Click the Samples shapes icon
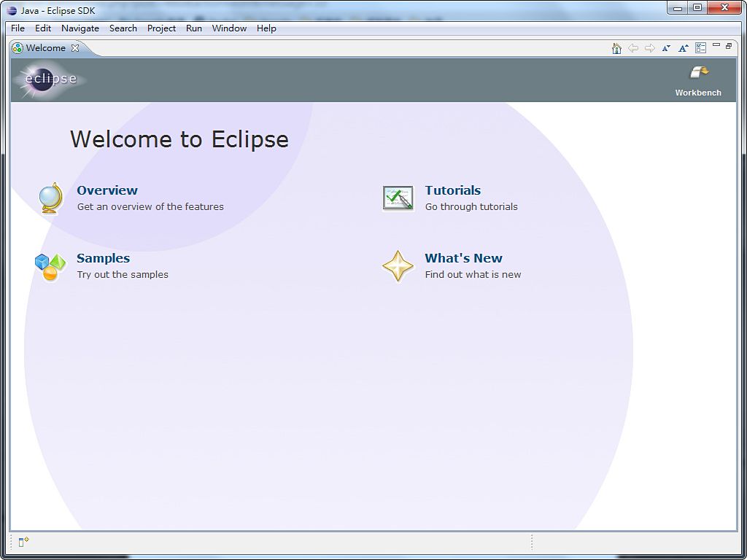 (50, 267)
